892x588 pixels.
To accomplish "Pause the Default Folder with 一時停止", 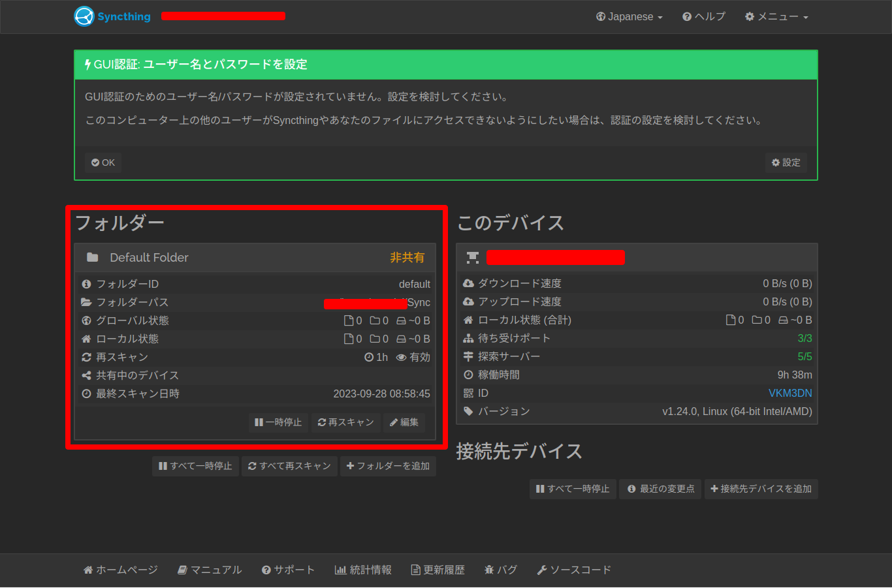I will [x=278, y=422].
